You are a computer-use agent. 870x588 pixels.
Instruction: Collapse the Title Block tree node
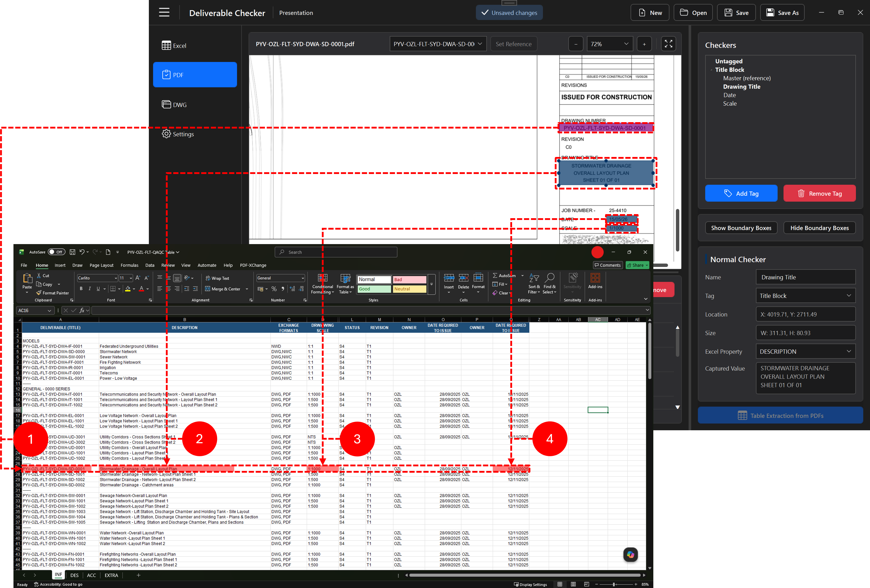(711, 70)
